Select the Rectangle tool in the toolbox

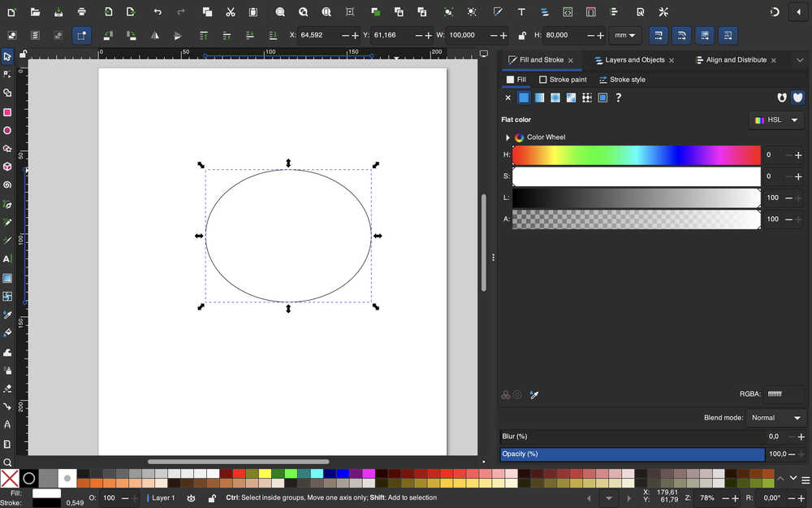click(x=7, y=112)
